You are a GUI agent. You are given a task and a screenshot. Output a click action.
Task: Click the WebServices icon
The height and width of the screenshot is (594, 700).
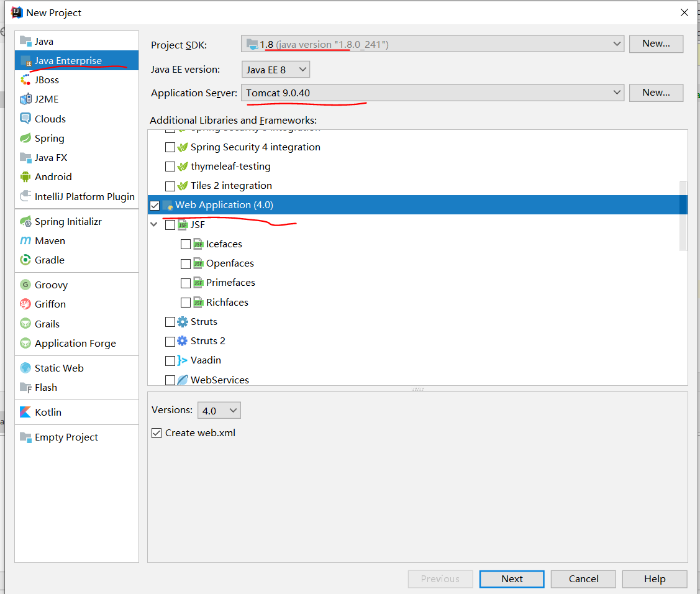pos(182,380)
